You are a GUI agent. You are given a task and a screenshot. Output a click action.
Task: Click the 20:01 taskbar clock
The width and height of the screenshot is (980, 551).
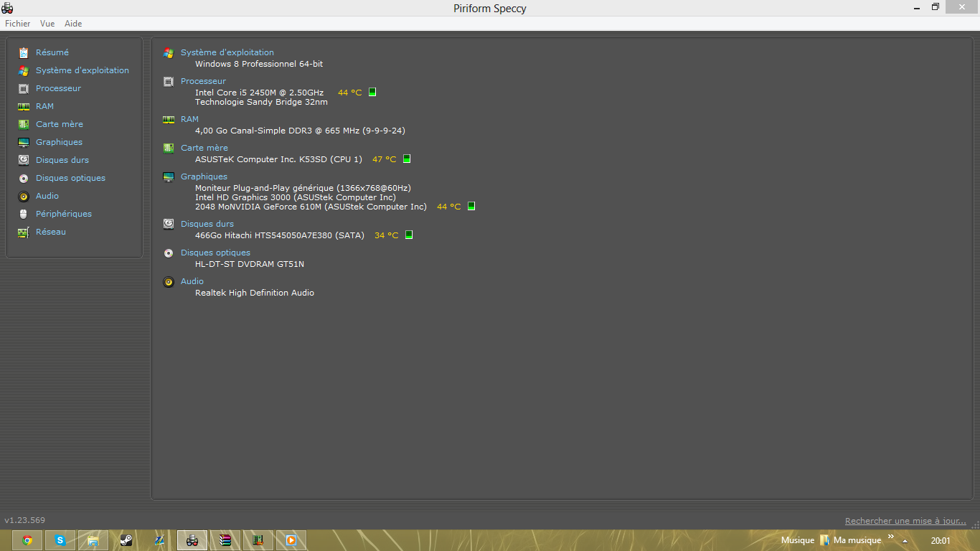tap(941, 541)
